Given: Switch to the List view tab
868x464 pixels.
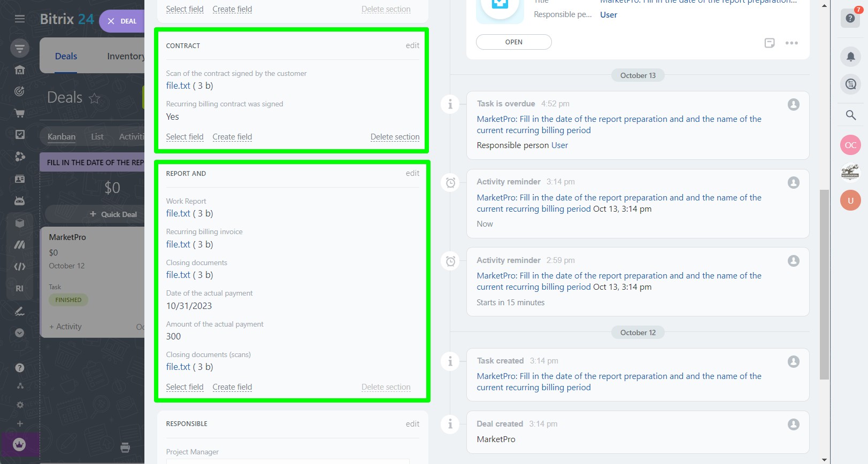Looking at the screenshot, I should [97, 137].
